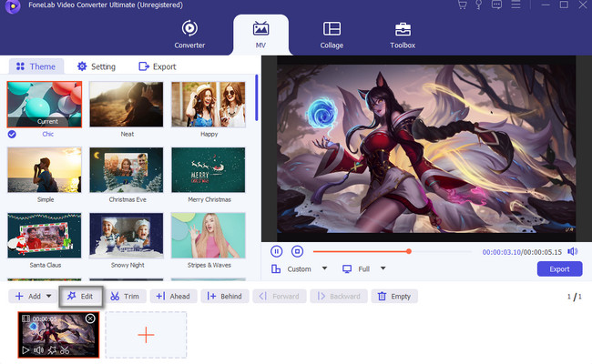Viewport: 592px width, 364px height.
Task: Click the key register icon
Action: click(479, 5)
